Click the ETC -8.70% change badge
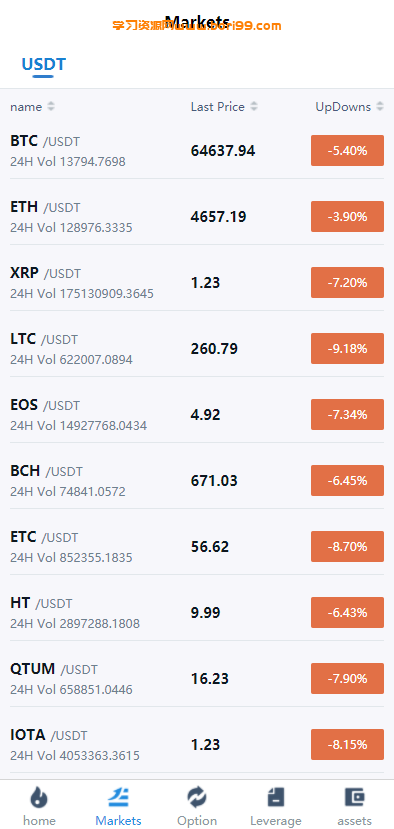The width and height of the screenshot is (394, 829). [347, 547]
